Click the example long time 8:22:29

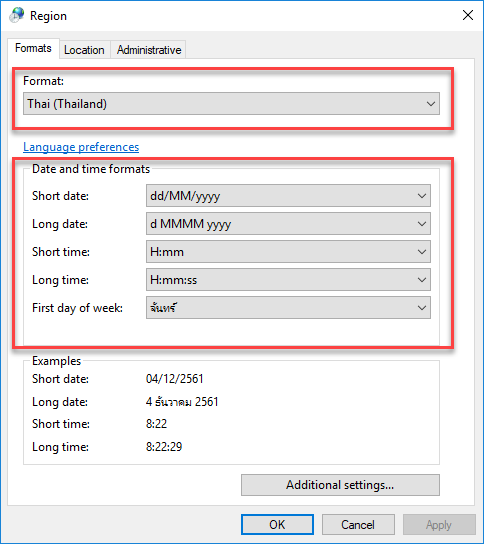tap(164, 447)
